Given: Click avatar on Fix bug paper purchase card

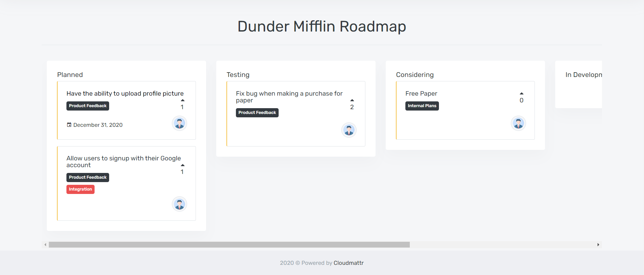Looking at the screenshot, I should [349, 130].
